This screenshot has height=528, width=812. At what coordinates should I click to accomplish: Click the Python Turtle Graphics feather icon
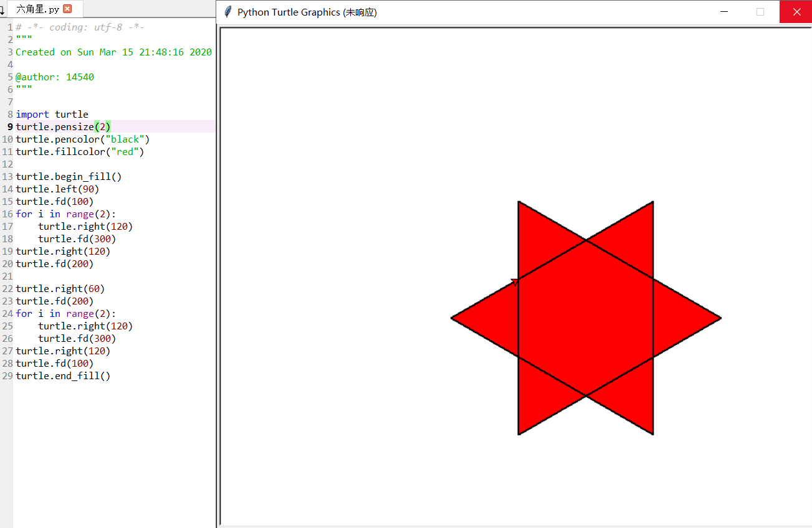(x=228, y=12)
